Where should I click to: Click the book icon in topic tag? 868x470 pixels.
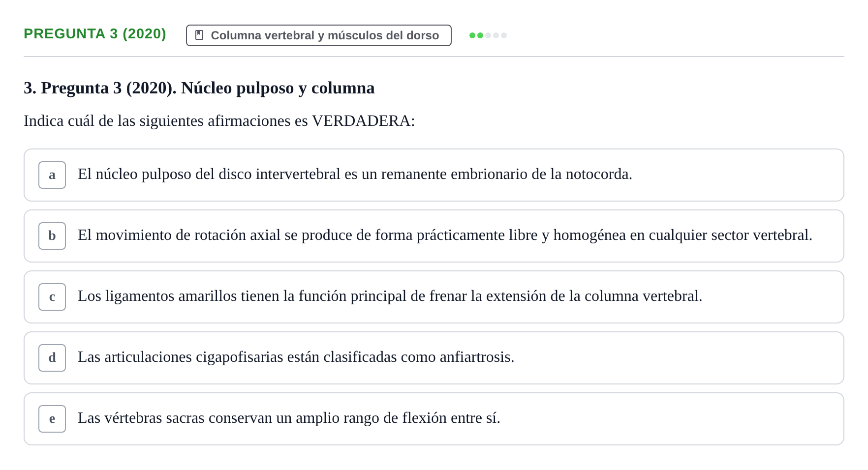tap(199, 35)
